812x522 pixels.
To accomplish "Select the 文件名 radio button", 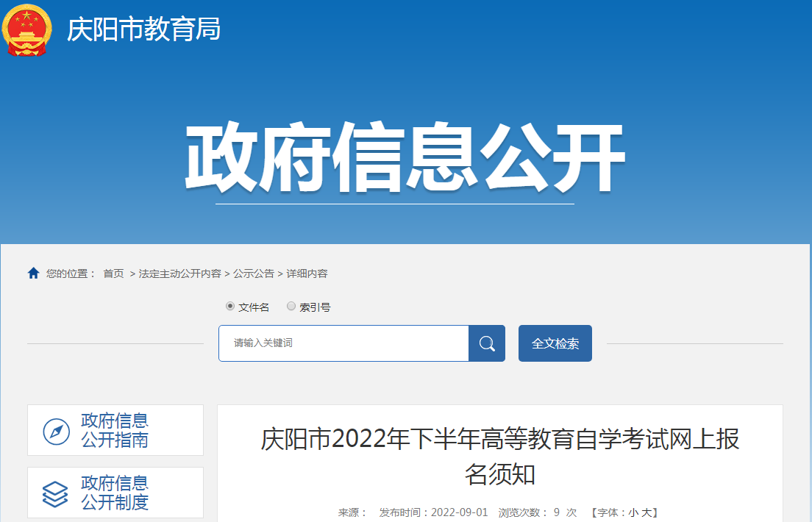I will click(x=230, y=306).
